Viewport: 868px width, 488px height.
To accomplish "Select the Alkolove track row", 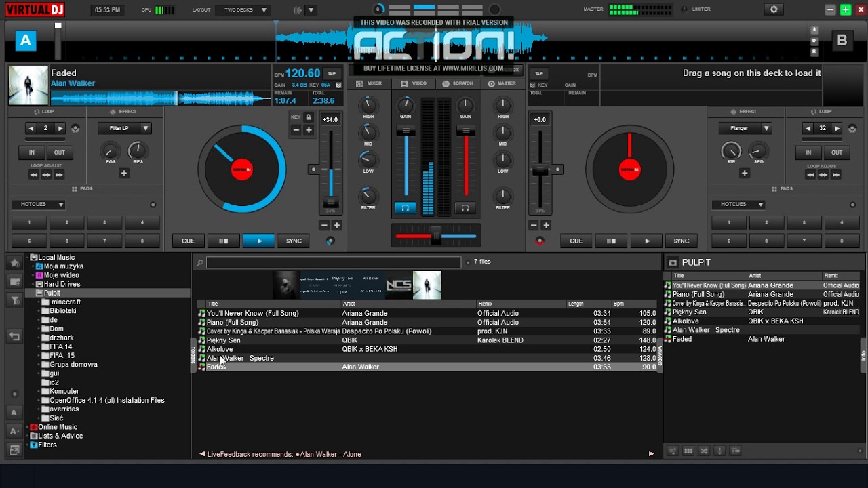I will [427, 349].
